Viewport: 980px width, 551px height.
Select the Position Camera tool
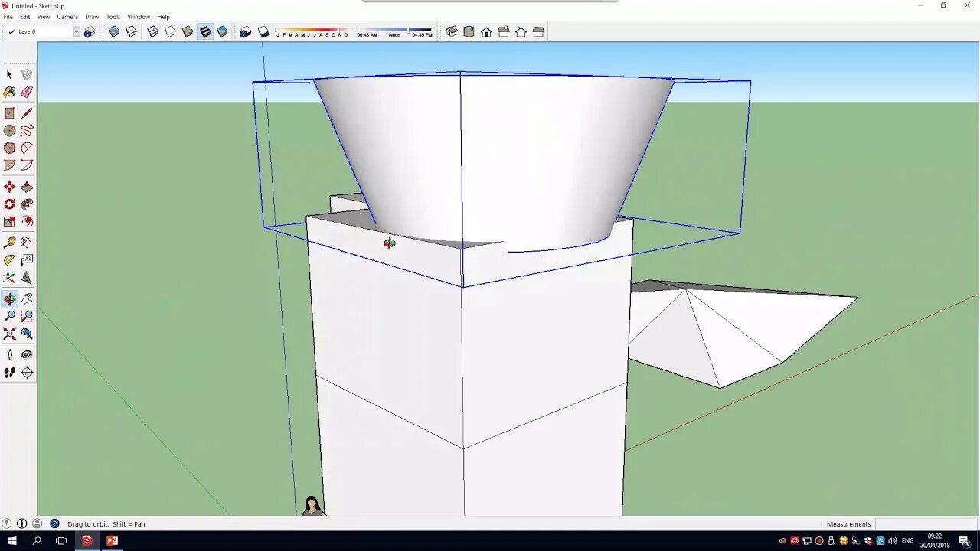[x=9, y=355]
